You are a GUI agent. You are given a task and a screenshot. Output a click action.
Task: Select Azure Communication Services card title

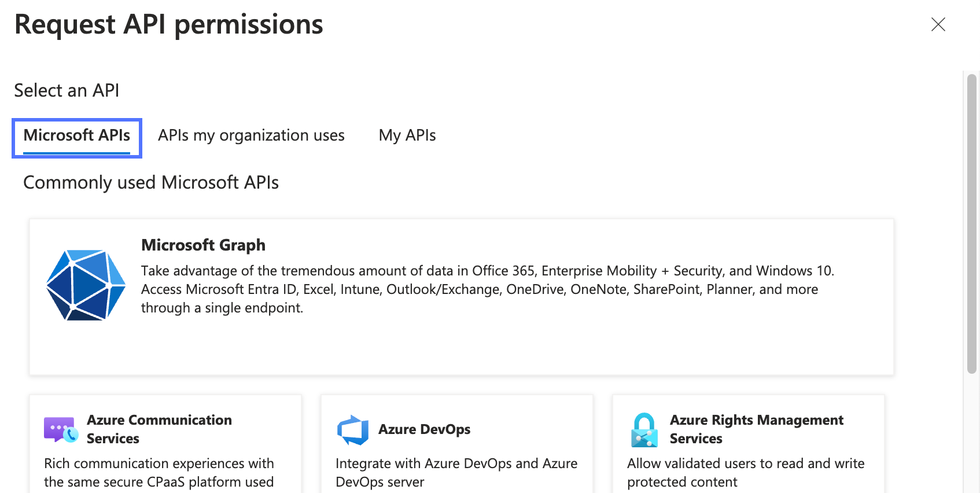pyautogui.click(x=159, y=429)
